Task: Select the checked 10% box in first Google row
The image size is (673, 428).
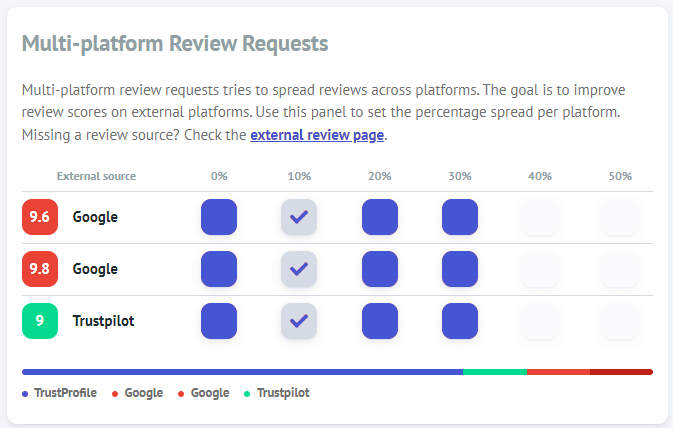Action: 299,217
